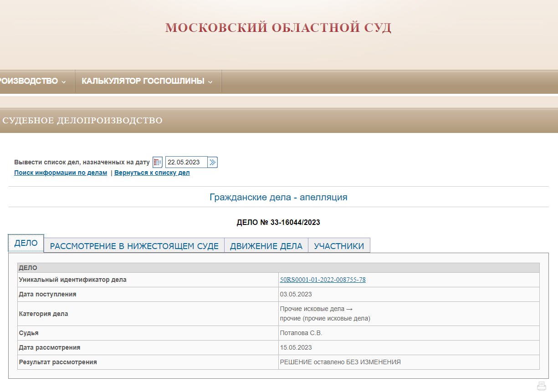
Task: Expand the КАЛЬКУЛЯТОР ГОСПОШЛИНЫ dropdown menu
Action: tap(148, 81)
